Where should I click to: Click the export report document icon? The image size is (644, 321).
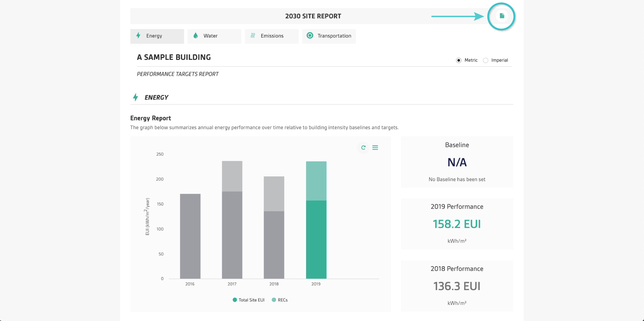[x=501, y=16]
